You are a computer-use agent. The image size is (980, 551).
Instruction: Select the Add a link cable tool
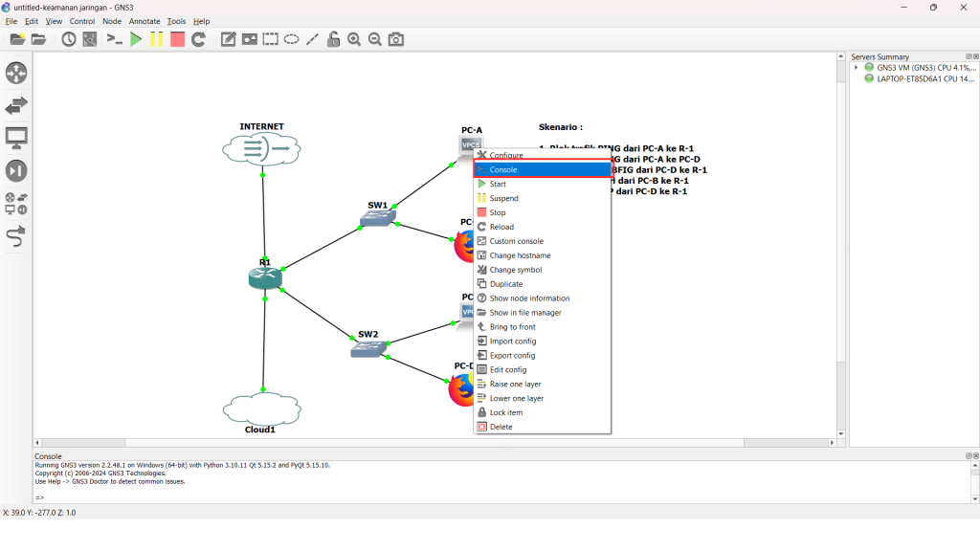coord(16,235)
